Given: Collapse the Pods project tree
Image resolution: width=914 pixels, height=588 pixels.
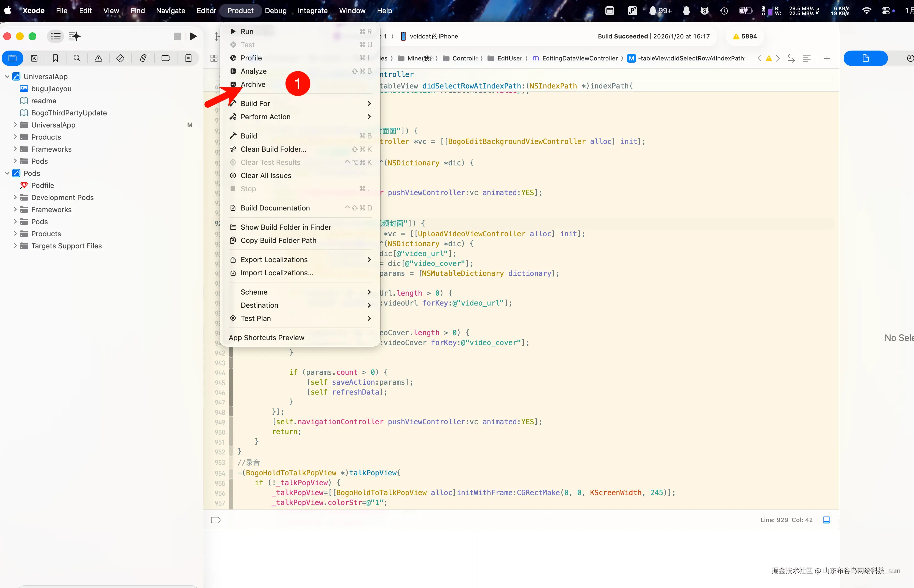Looking at the screenshot, I should tap(7, 173).
